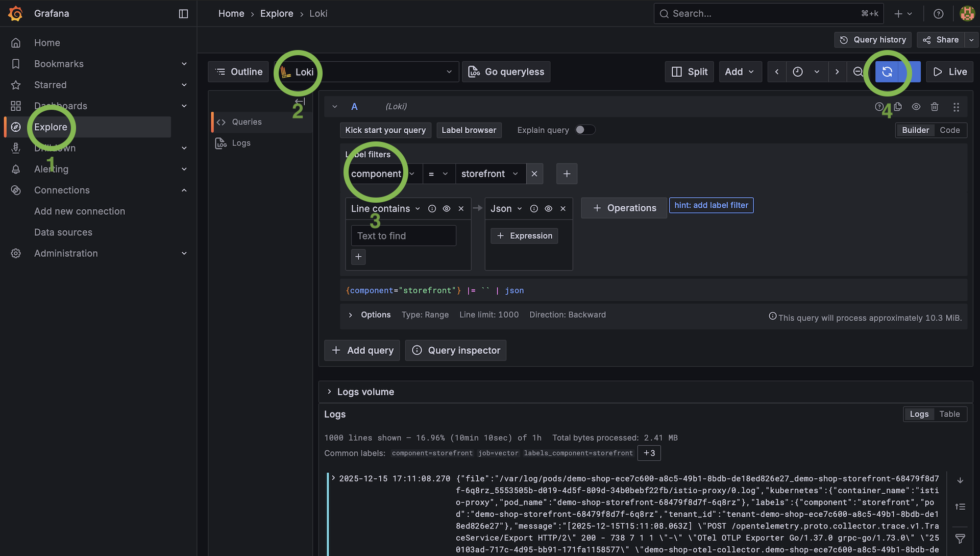Toggle visibility of the Line contains operation

(x=446, y=208)
